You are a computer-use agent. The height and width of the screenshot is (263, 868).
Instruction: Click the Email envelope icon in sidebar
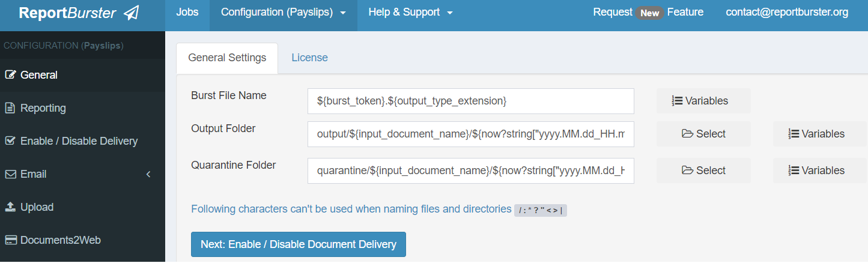[10, 174]
